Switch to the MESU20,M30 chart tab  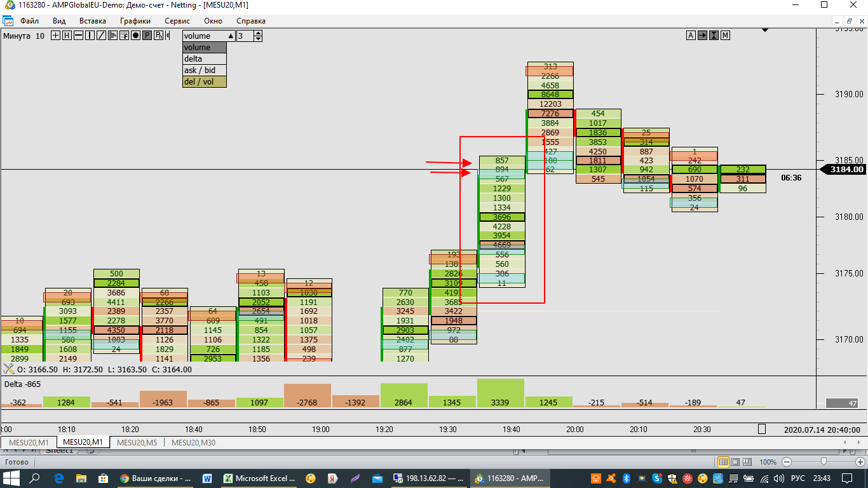[x=194, y=442]
